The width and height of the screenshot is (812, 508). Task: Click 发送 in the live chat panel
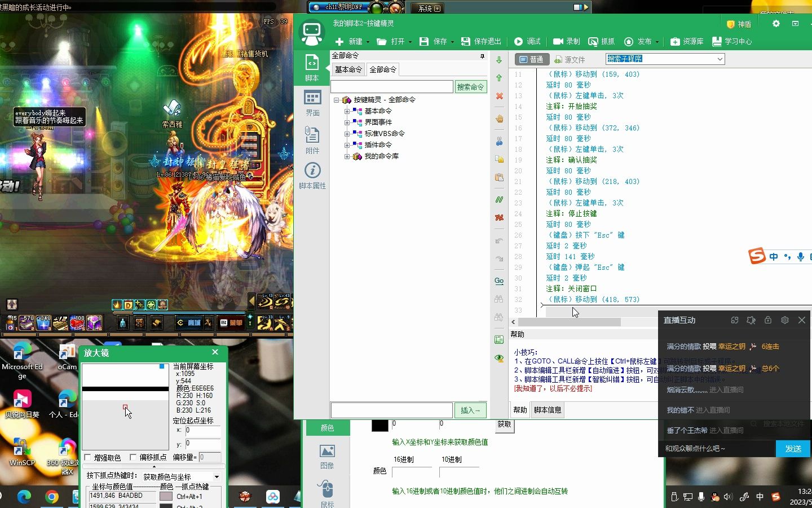[x=793, y=449]
